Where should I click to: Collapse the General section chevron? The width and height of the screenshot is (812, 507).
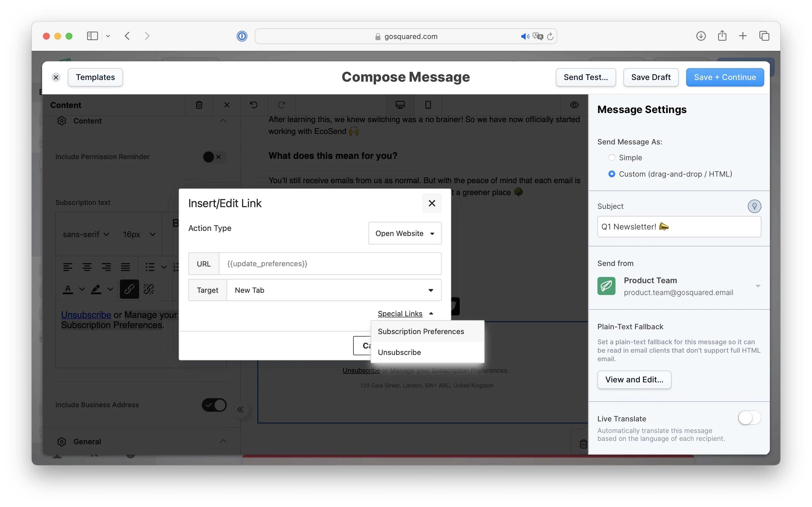click(223, 441)
